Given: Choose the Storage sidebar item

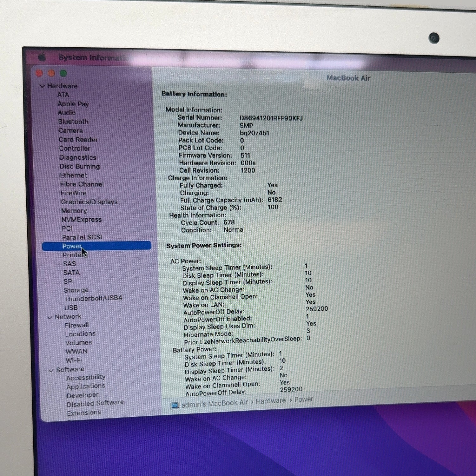Looking at the screenshot, I should (x=76, y=290).
